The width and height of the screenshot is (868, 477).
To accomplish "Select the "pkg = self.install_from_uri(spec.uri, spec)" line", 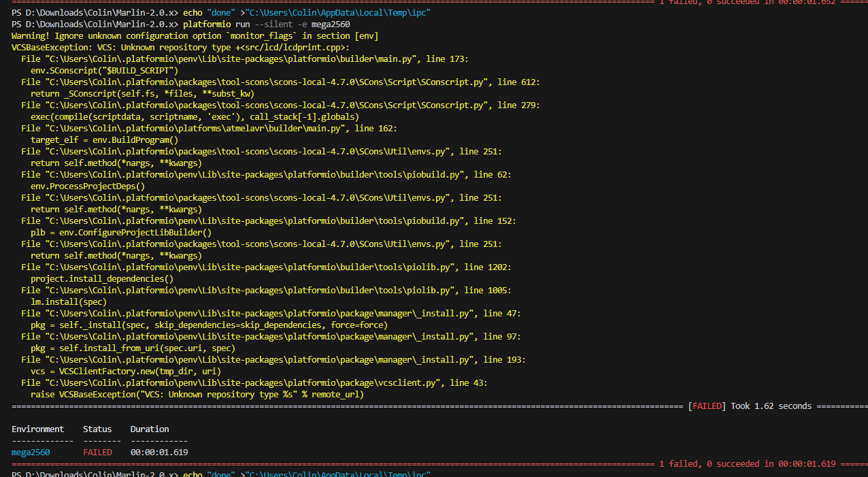I will (x=133, y=348).
